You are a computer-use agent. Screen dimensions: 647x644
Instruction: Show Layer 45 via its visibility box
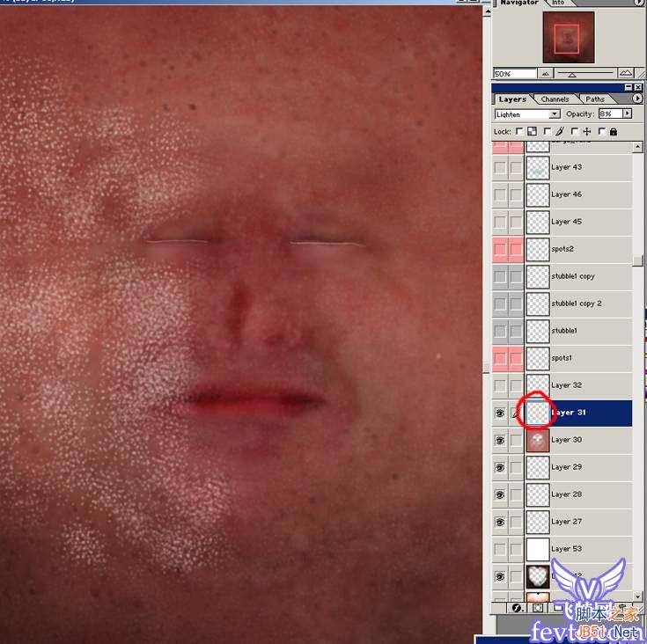pyautogui.click(x=500, y=222)
